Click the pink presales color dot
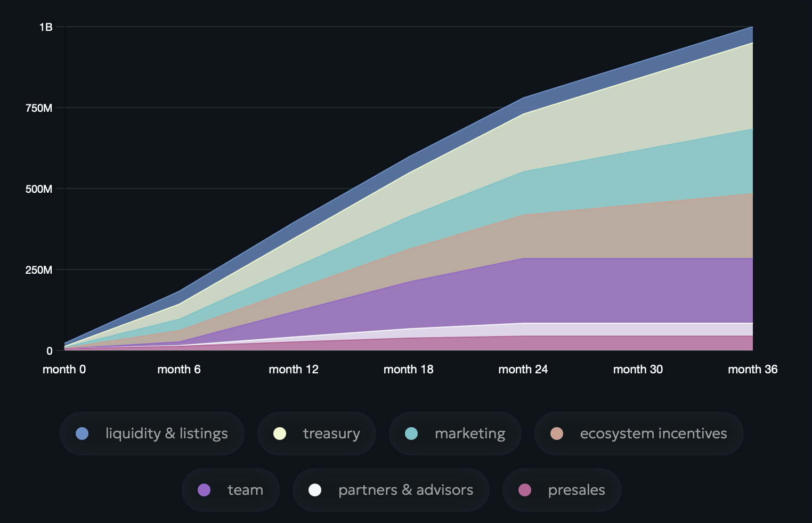The width and height of the screenshot is (812, 523). pyautogui.click(x=525, y=490)
